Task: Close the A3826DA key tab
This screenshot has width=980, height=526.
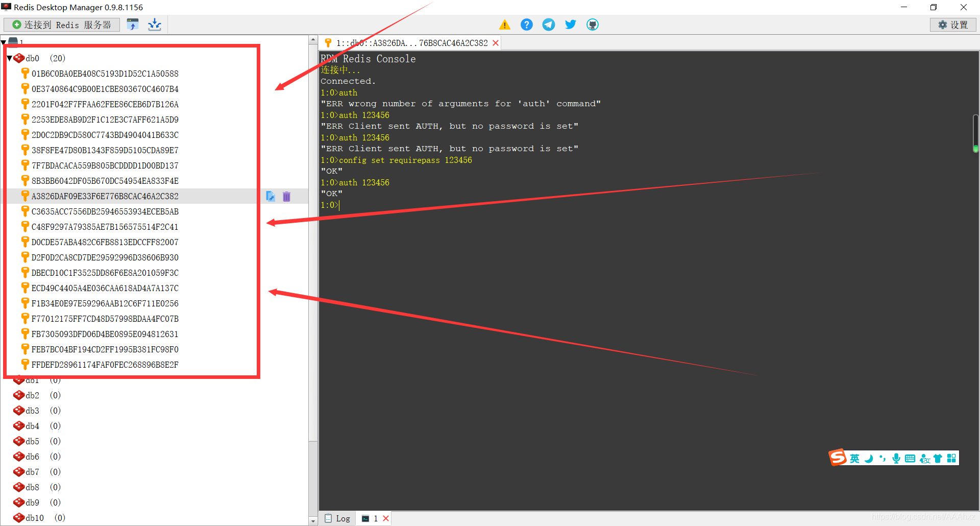Action: pyautogui.click(x=496, y=43)
